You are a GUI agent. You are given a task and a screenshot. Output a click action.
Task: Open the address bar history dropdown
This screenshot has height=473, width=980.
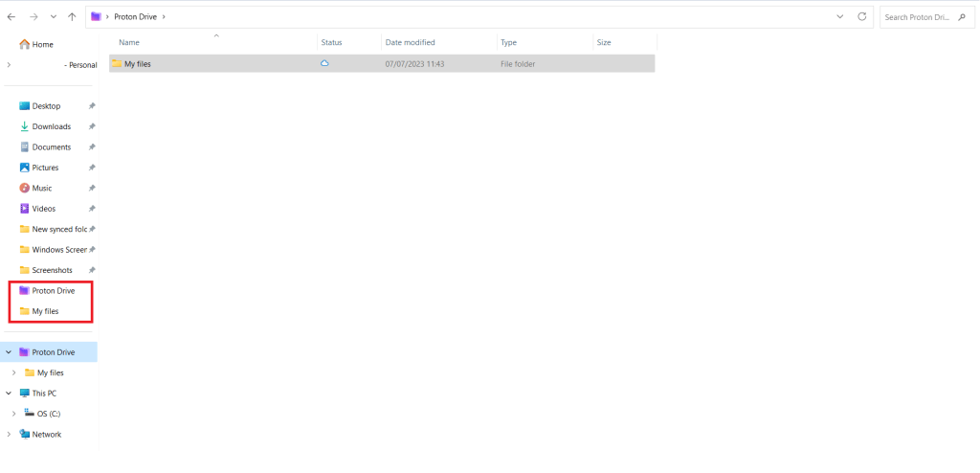(x=839, y=17)
